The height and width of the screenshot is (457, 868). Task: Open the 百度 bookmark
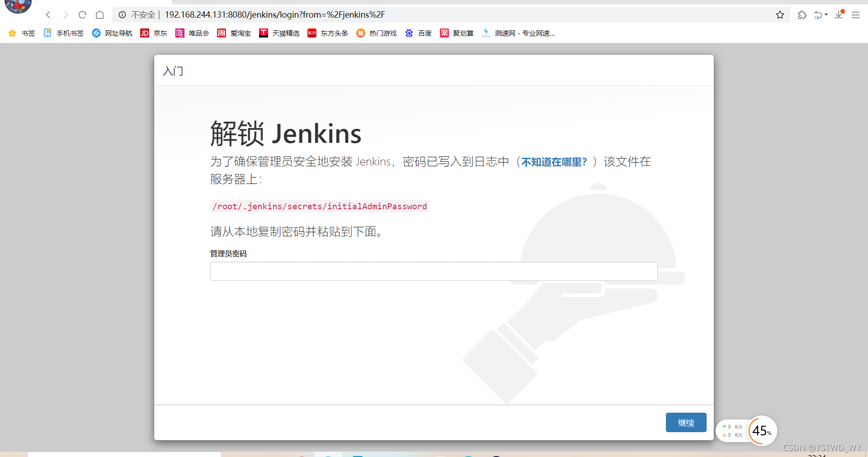418,33
